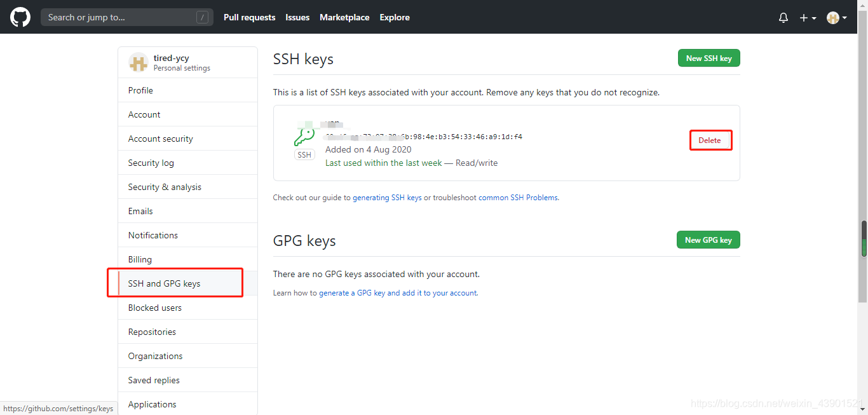Open Profile settings
Screen dimensions: 868x415
(187, 90)
